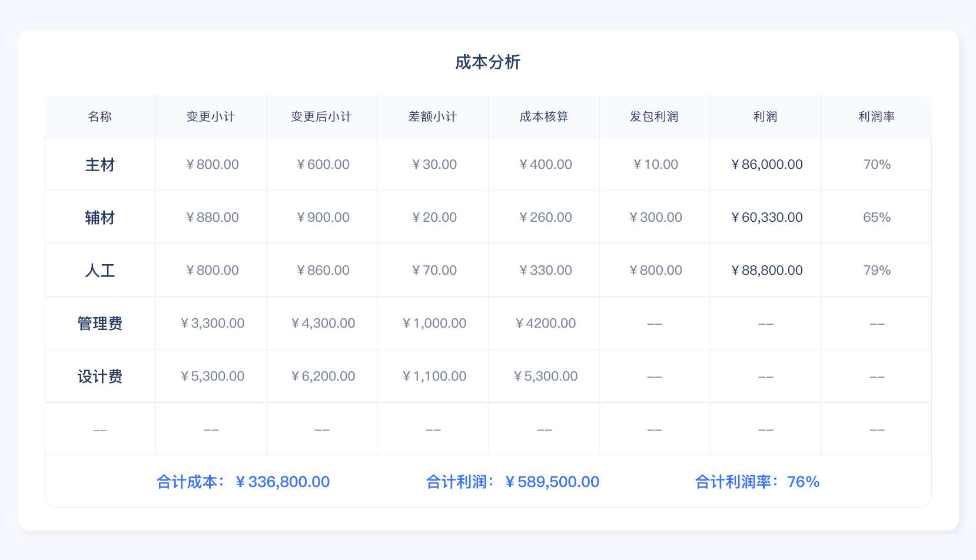This screenshot has height=560, width=976.
Task: Select the profit value "￥86,000.00"
Action: coord(766,165)
